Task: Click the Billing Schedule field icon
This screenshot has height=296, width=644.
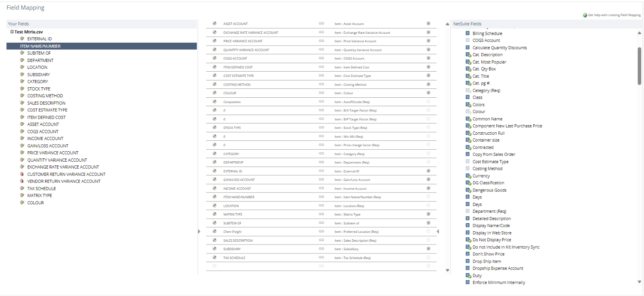Action: [x=468, y=33]
